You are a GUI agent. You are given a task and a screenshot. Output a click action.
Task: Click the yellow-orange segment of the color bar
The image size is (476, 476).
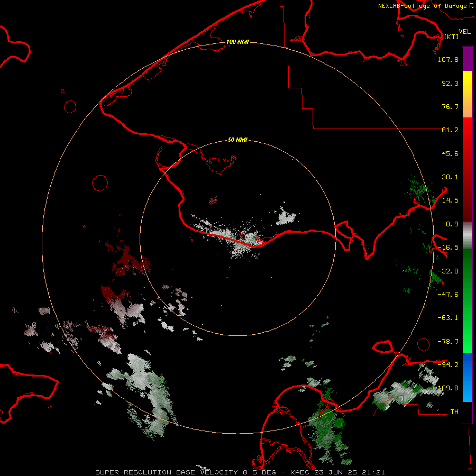tap(467, 94)
